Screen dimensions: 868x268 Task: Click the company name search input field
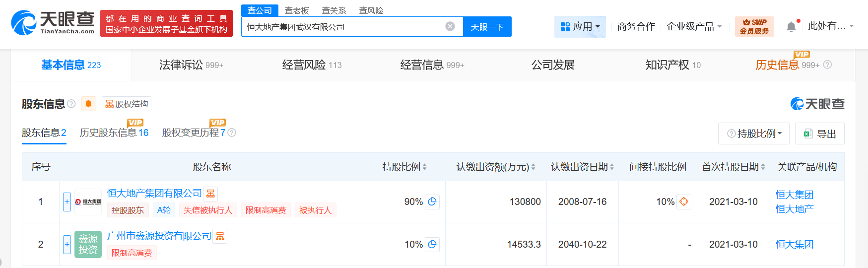[342, 27]
